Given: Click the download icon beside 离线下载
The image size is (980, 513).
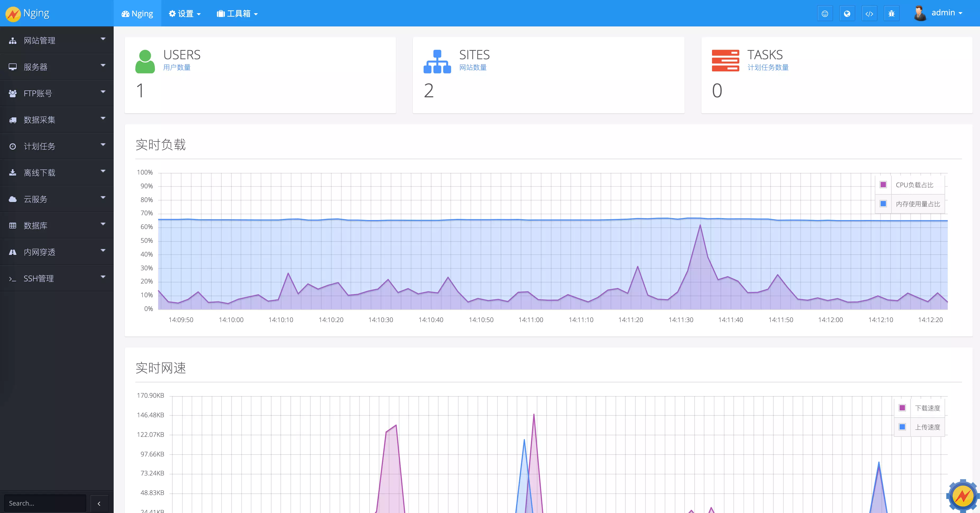Looking at the screenshot, I should [x=13, y=173].
